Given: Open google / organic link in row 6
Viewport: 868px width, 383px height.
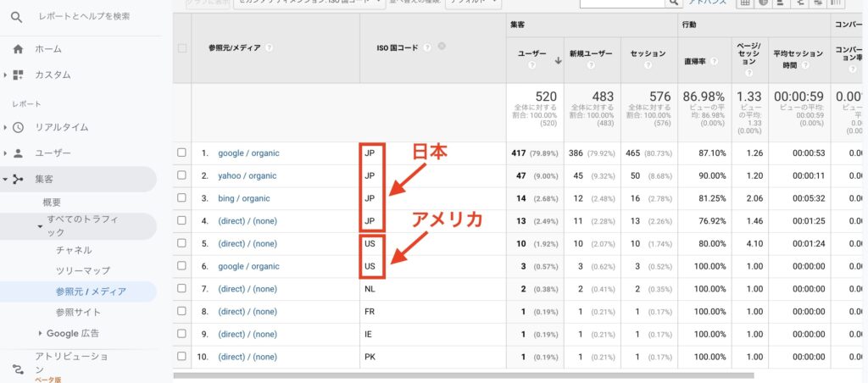Looking at the screenshot, I should pyautogui.click(x=248, y=266).
